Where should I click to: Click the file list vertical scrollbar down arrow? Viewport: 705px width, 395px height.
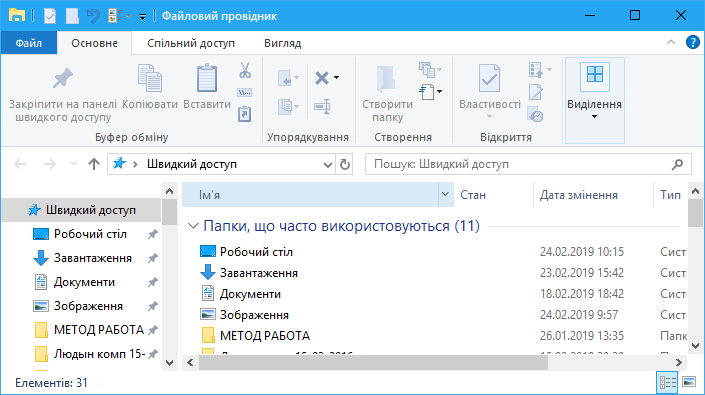click(695, 346)
